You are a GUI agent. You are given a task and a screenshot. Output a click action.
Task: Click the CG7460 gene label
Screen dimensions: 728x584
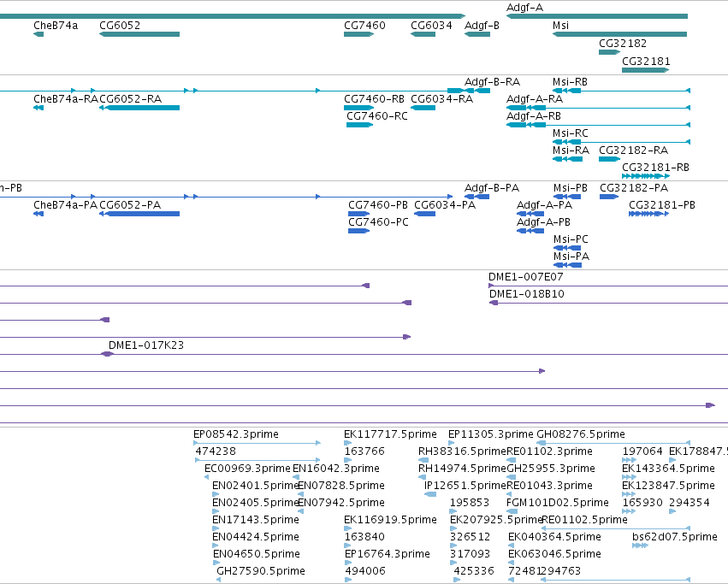[364, 26]
